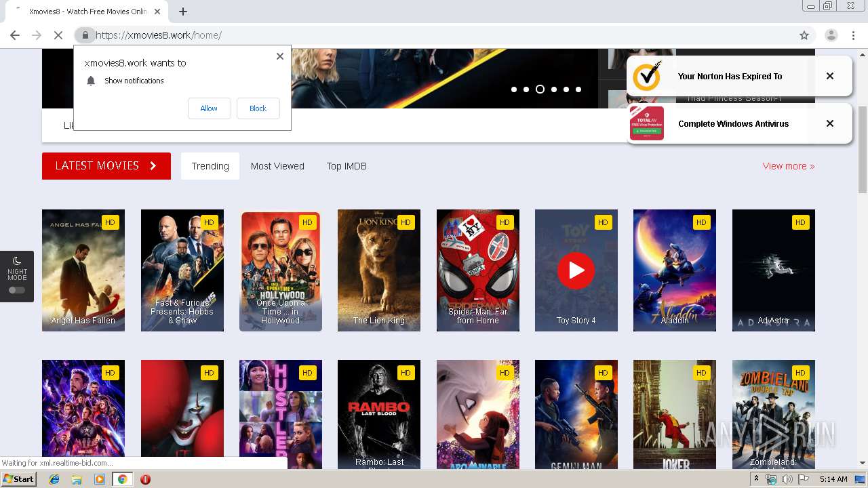868x488 pixels.
Task: Dismiss the Norton Has Expired notification
Action: pyautogui.click(x=830, y=76)
